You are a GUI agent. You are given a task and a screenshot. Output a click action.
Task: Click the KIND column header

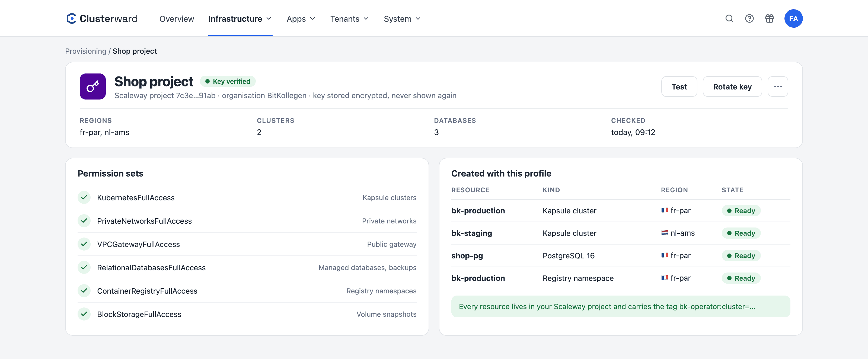(x=551, y=190)
